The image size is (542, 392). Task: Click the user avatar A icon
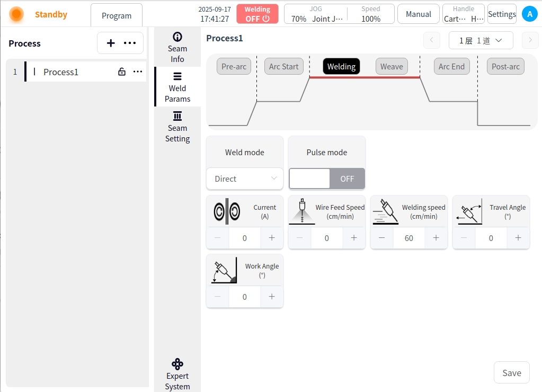pyautogui.click(x=529, y=14)
